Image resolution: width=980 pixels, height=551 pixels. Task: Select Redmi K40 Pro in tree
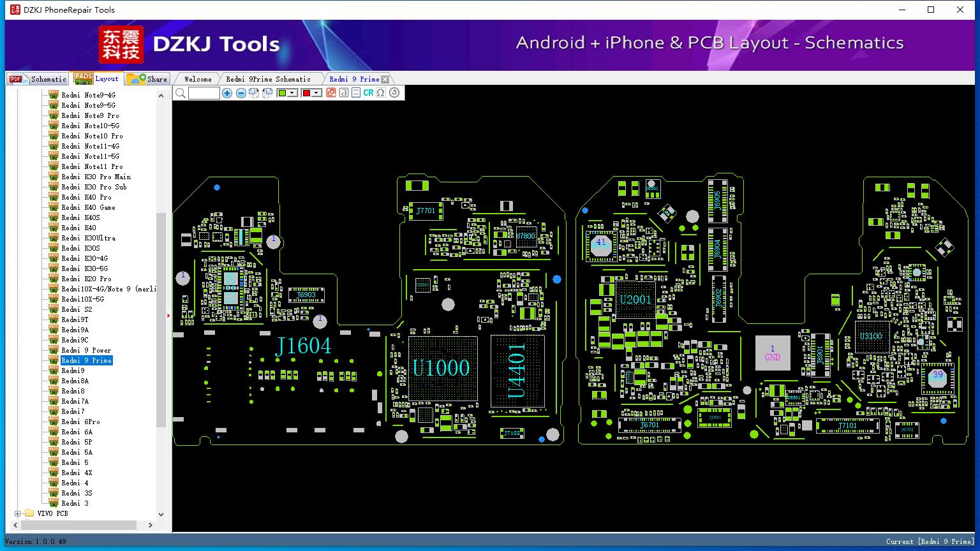(x=86, y=197)
